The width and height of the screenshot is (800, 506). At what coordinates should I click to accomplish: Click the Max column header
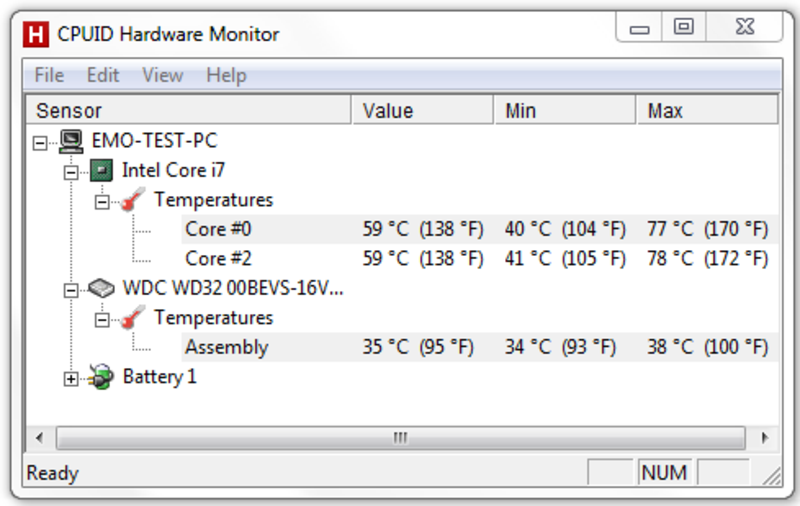click(x=708, y=110)
